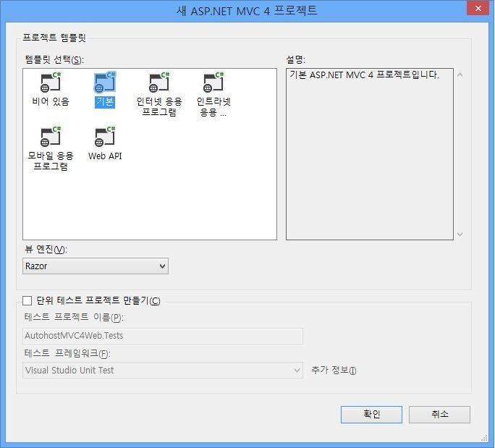Select the 인터넷 응용 프로그램 template icon

159,83
